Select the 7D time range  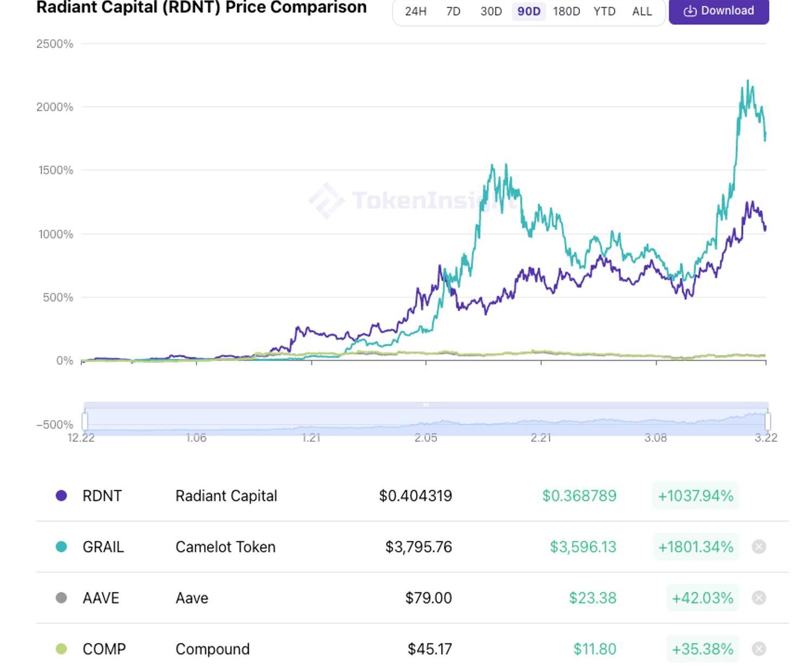pyautogui.click(x=453, y=11)
